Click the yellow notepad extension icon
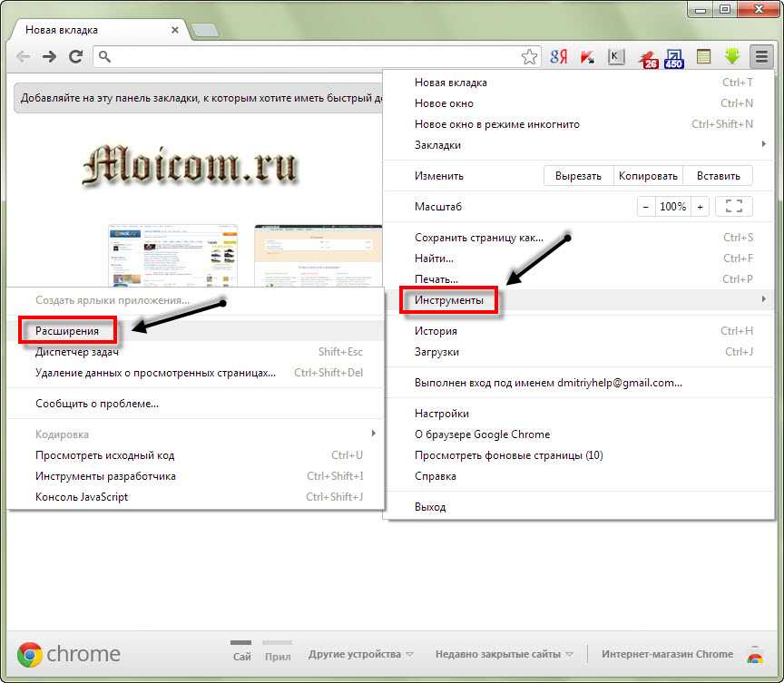The width and height of the screenshot is (784, 683). point(704,57)
